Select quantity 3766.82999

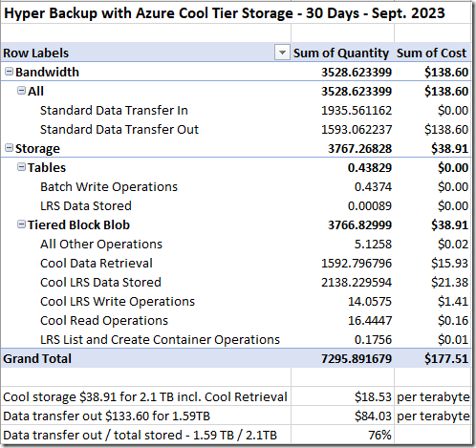click(x=359, y=225)
